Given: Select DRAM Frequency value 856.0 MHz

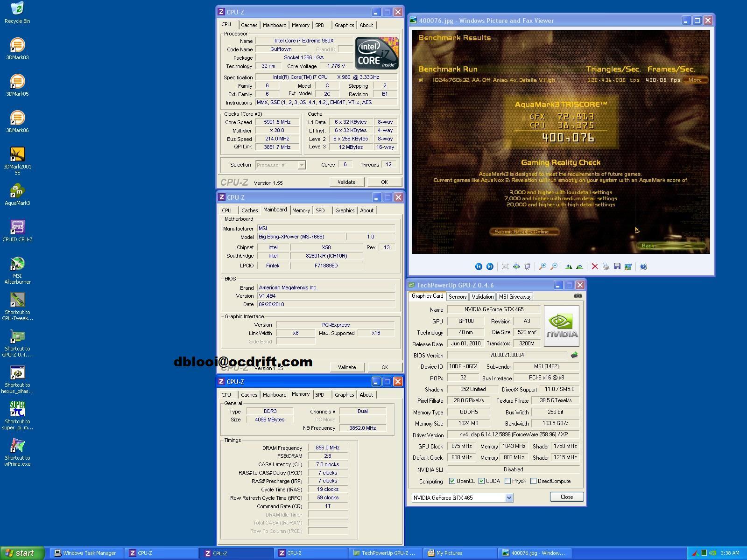Looking at the screenshot, I should (328, 448).
